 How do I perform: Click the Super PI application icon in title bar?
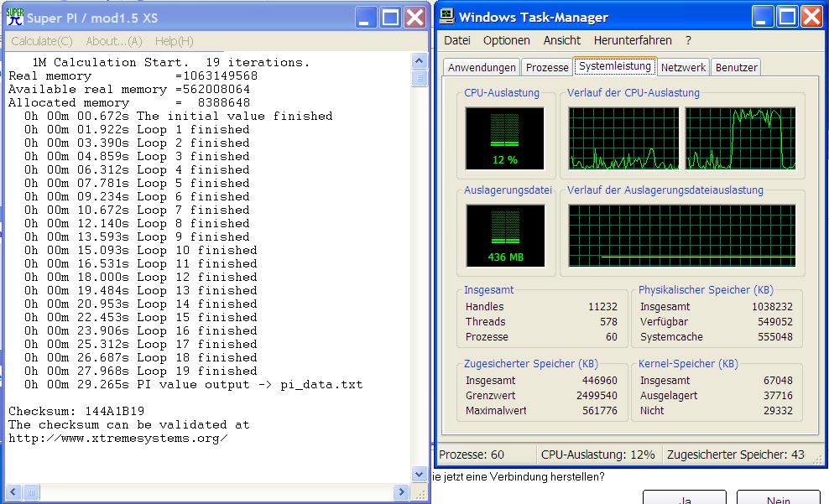(x=14, y=17)
